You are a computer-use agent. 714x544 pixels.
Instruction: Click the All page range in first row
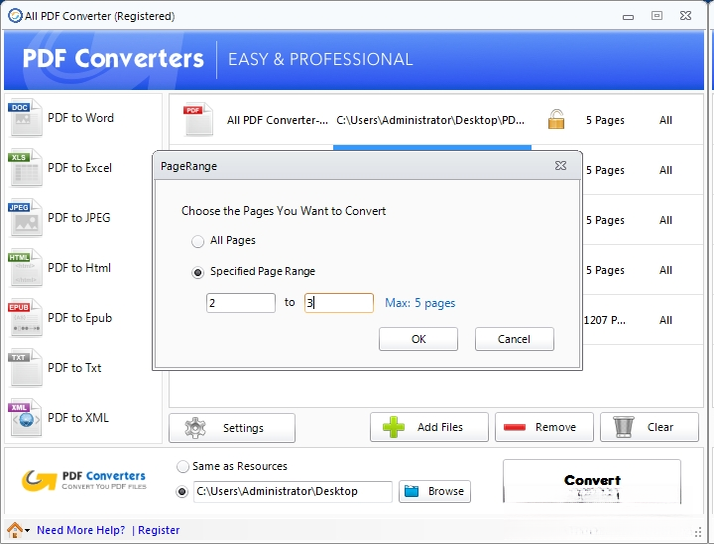click(666, 120)
